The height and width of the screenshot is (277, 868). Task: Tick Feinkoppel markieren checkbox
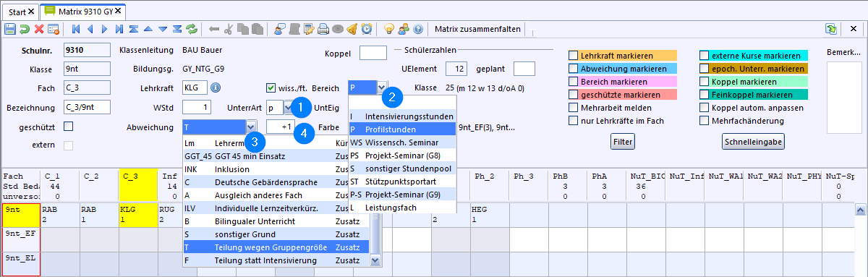705,95
